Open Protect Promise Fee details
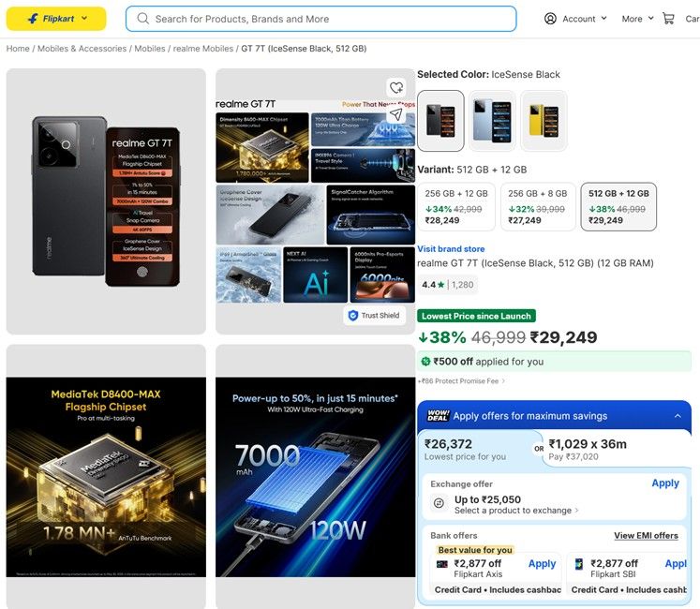The image size is (700, 609). [x=461, y=380]
